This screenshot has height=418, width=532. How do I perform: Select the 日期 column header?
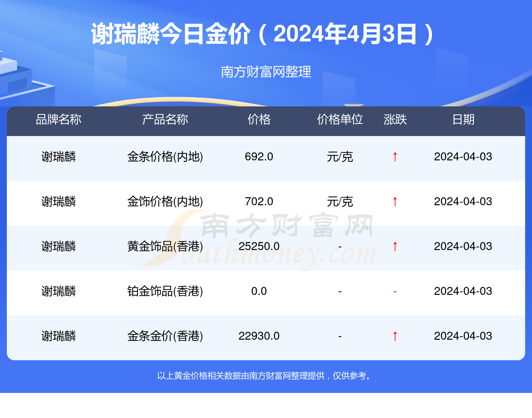pyautogui.click(x=463, y=119)
